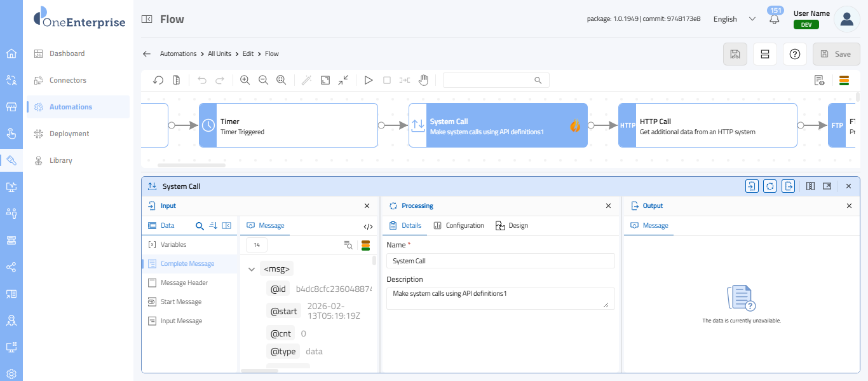Click the Save button

click(x=836, y=54)
